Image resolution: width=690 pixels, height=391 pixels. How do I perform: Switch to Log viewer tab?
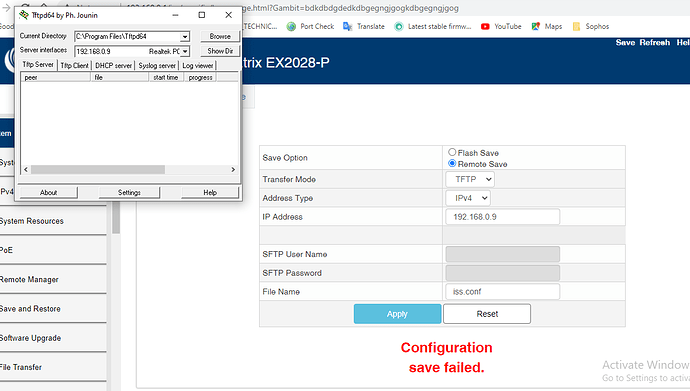(x=198, y=66)
